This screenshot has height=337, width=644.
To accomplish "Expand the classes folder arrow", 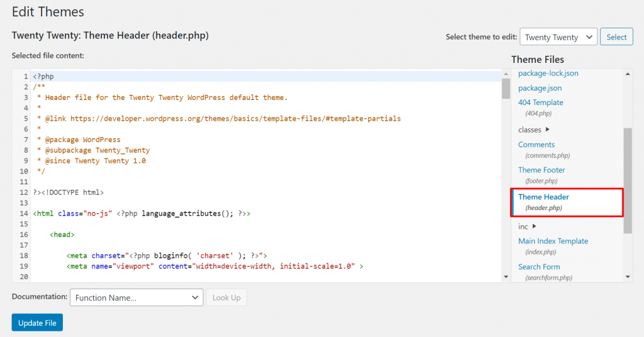I will click(547, 130).
